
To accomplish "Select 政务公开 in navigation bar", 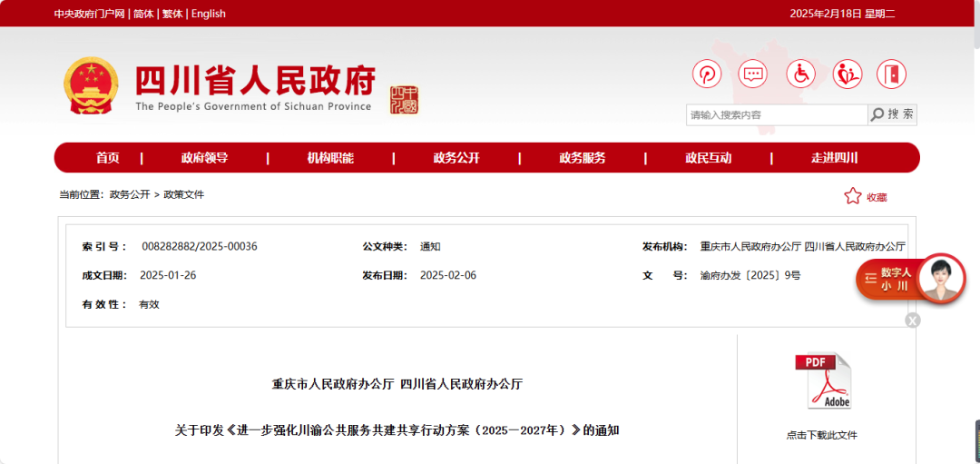I will (456, 158).
